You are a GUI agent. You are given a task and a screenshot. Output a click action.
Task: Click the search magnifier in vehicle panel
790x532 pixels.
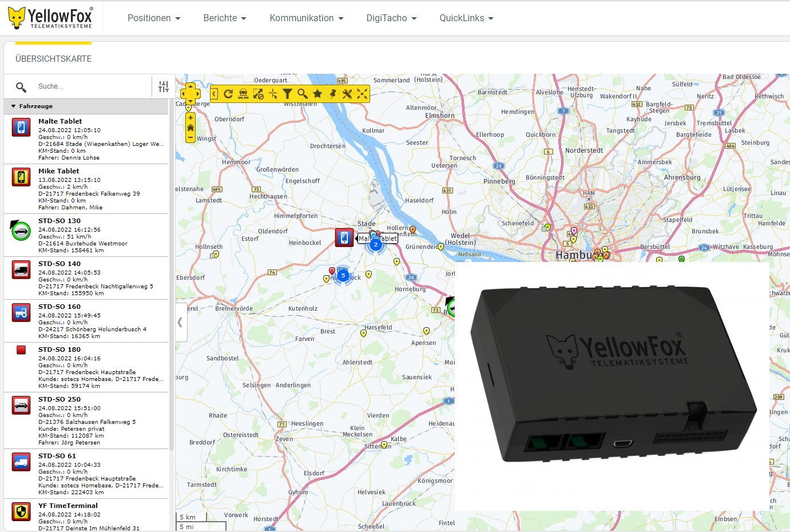pyautogui.click(x=21, y=87)
